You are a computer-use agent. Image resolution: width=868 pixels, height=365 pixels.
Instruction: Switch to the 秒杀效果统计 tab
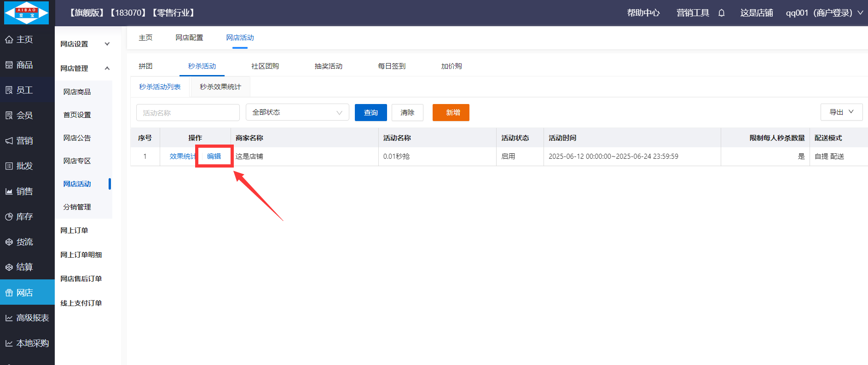pos(220,87)
